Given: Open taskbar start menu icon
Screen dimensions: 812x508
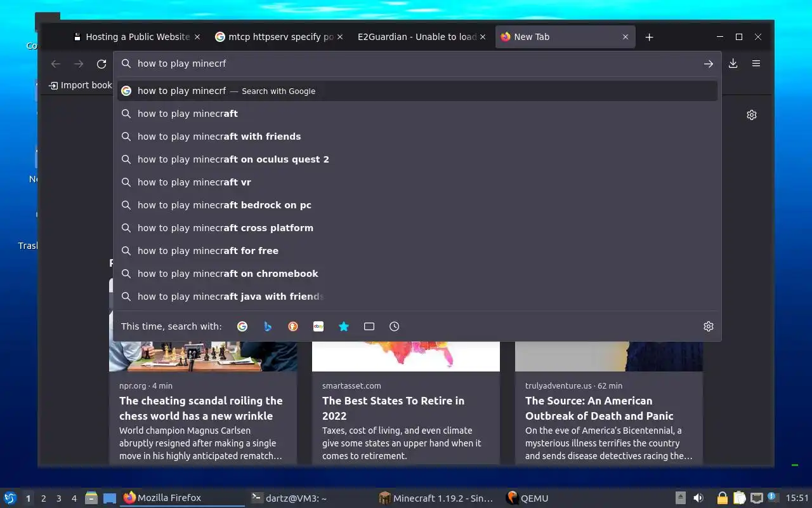Looking at the screenshot, I should pos(10,498).
